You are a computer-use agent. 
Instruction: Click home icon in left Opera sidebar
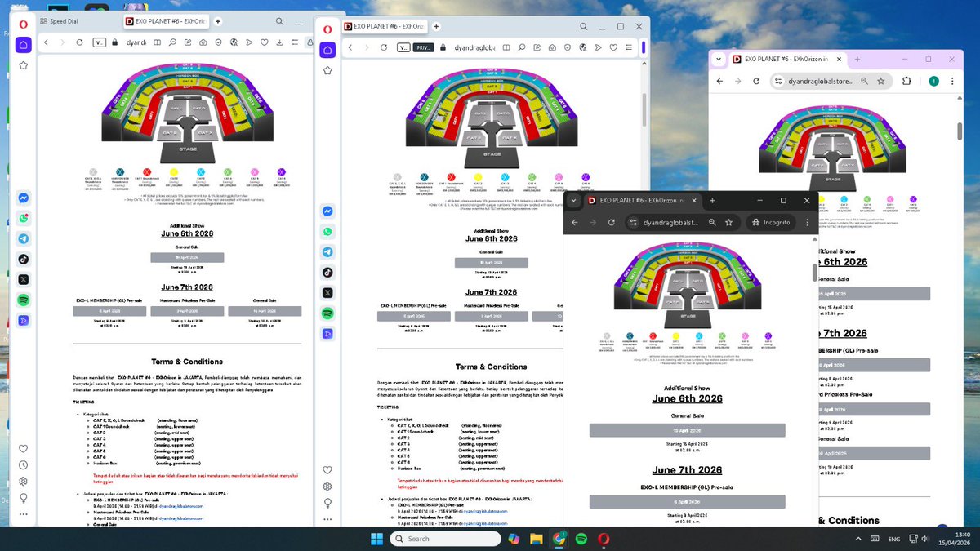(x=24, y=44)
